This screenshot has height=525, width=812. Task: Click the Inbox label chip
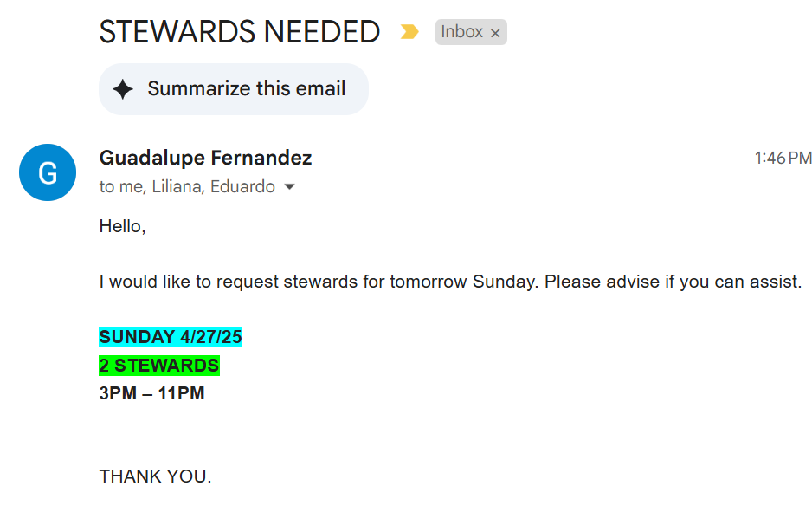tap(462, 32)
